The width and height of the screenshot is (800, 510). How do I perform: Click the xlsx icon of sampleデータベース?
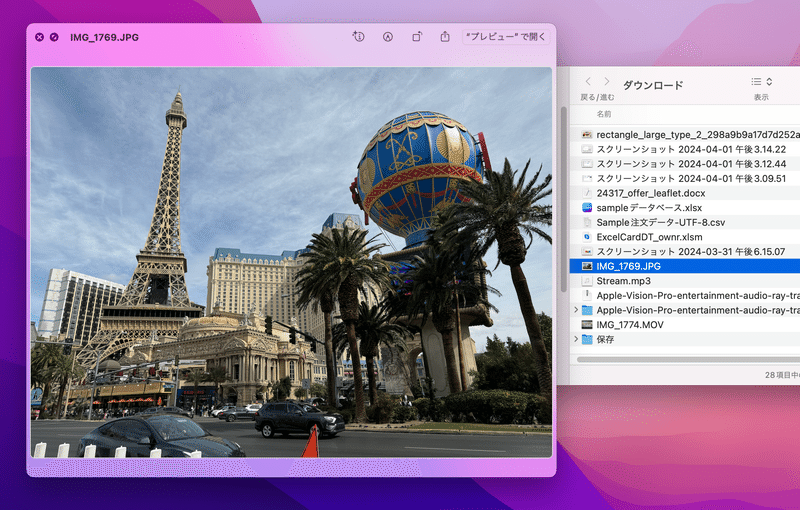coord(587,208)
